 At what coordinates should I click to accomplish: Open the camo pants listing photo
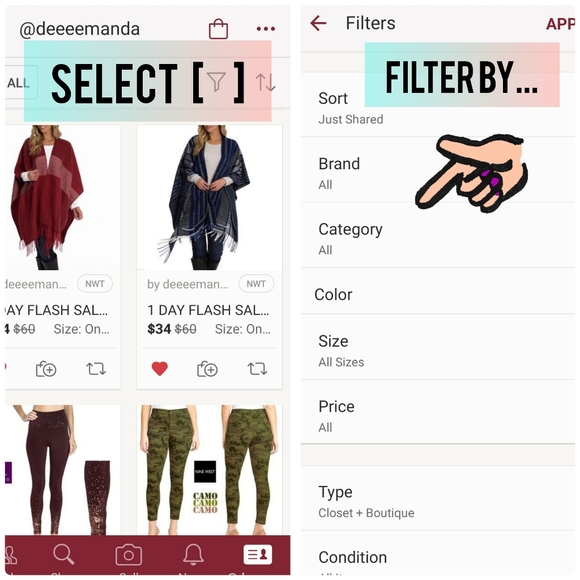pyautogui.click(x=210, y=470)
